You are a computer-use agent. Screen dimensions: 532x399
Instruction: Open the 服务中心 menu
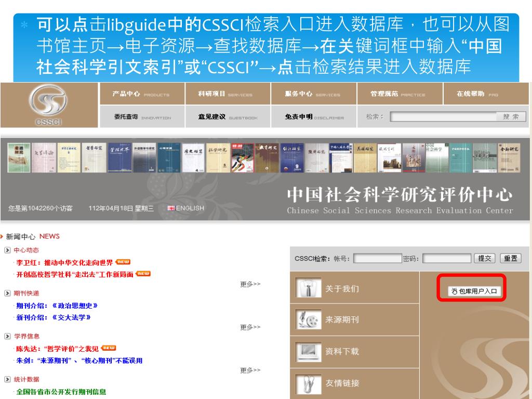313,94
